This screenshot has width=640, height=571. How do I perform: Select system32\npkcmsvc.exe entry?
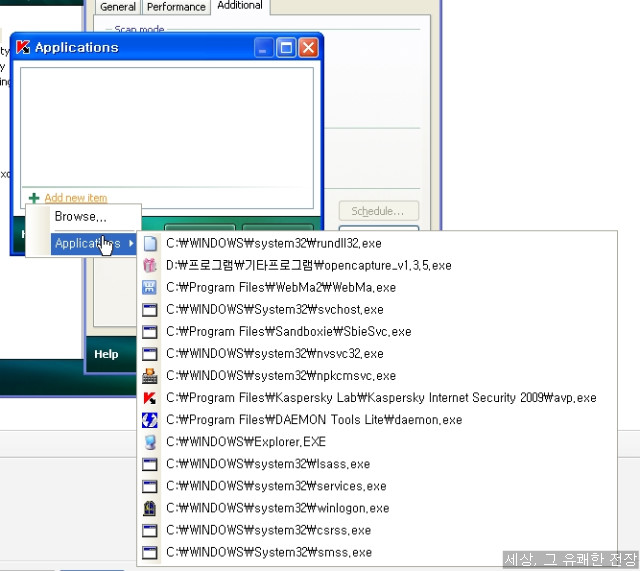377,375
